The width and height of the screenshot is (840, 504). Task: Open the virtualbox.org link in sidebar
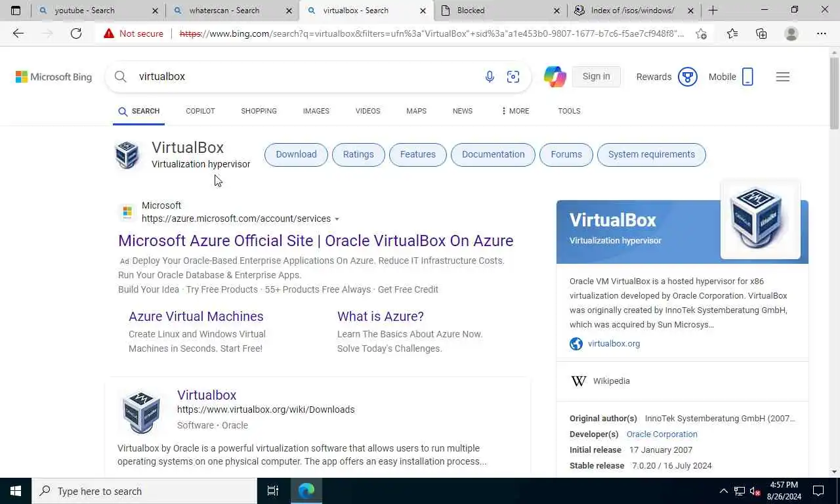(614, 344)
